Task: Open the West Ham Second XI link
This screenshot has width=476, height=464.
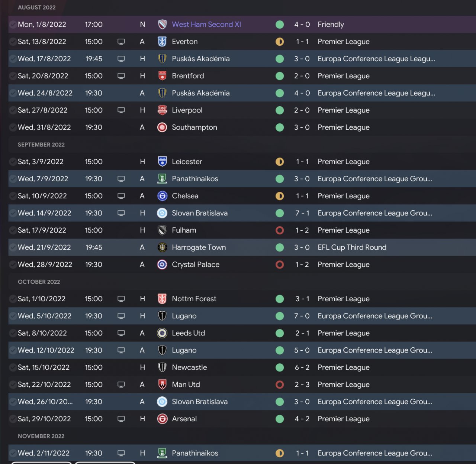Action: (206, 25)
